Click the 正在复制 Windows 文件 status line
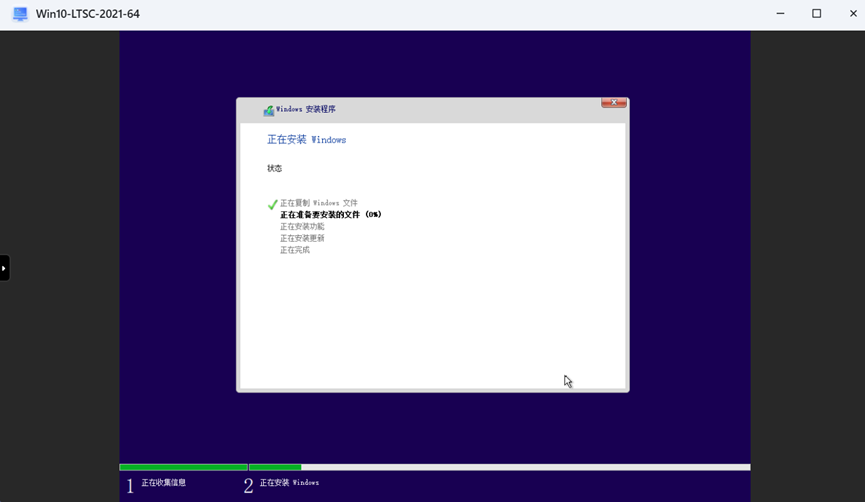Image resolution: width=865 pixels, height=502 pixels. [x=319, y=203]
